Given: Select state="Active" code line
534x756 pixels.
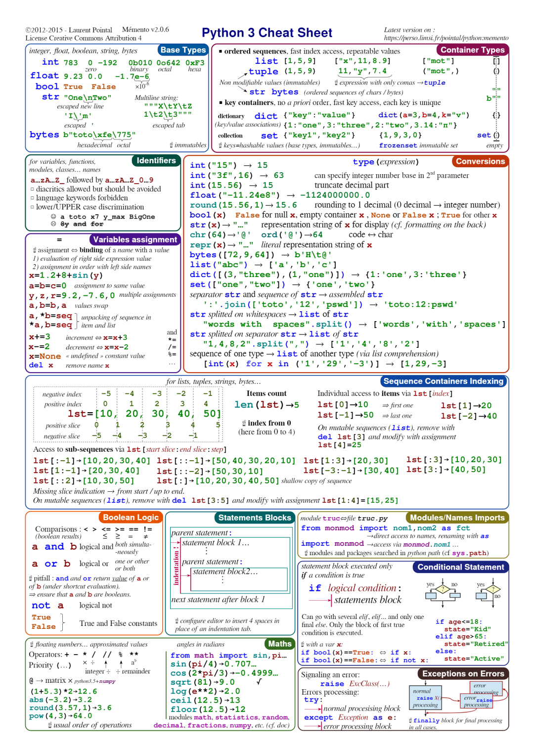Looking at the screenshot, I should point(474,659).
